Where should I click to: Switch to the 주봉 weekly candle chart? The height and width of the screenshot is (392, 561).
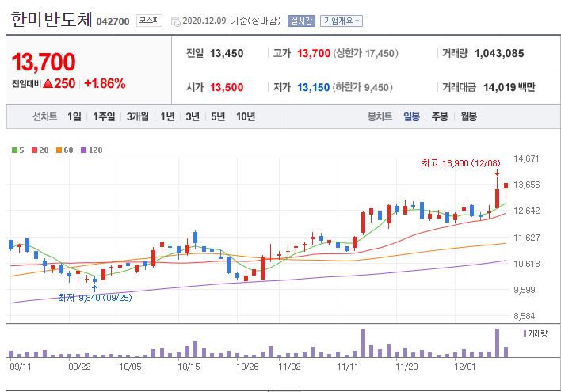click(439, 116)
